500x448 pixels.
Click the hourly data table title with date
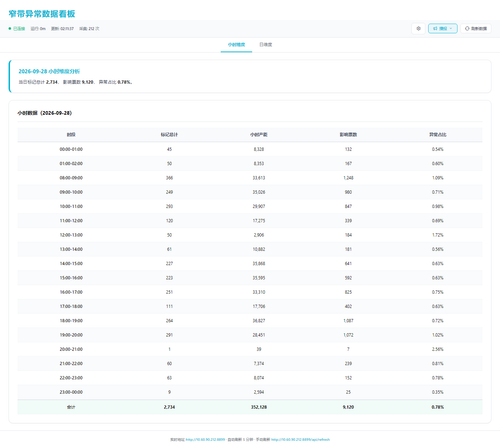coord(45,113)
